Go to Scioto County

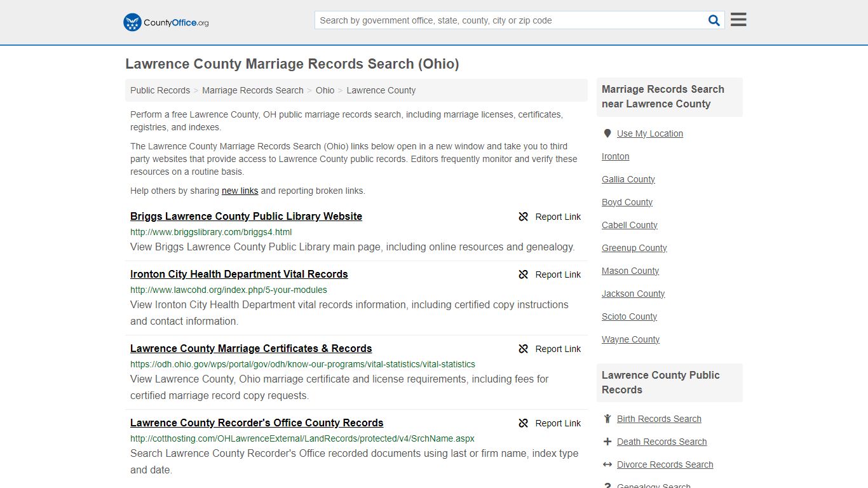coord(629,316)
